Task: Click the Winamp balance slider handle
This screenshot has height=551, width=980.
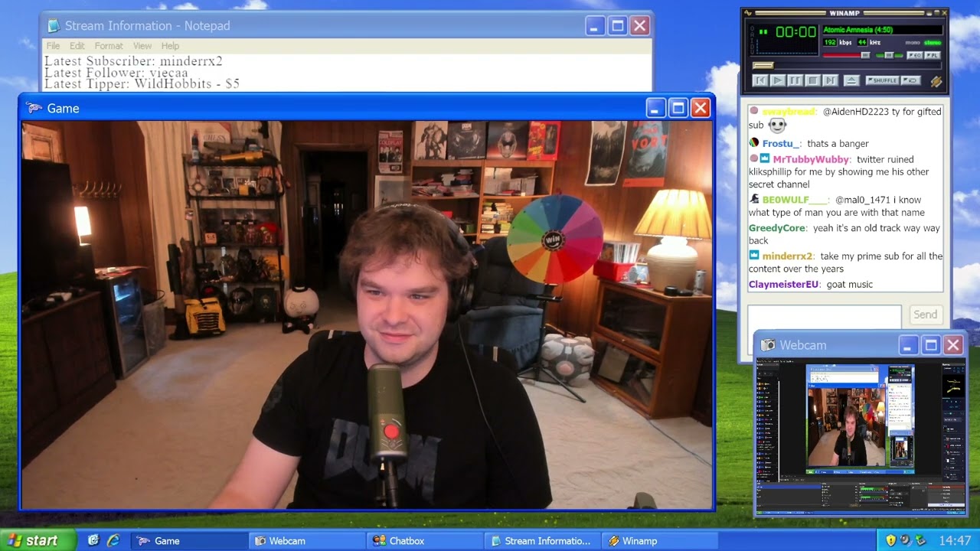Action: tap(889, 55)
